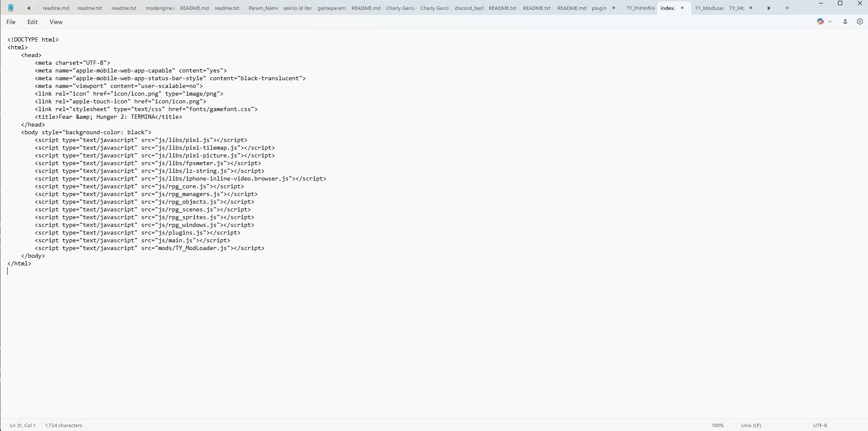Click the meta charset="UTF-8" line
This screenshot has width=868, height=431.
point(72,63)
